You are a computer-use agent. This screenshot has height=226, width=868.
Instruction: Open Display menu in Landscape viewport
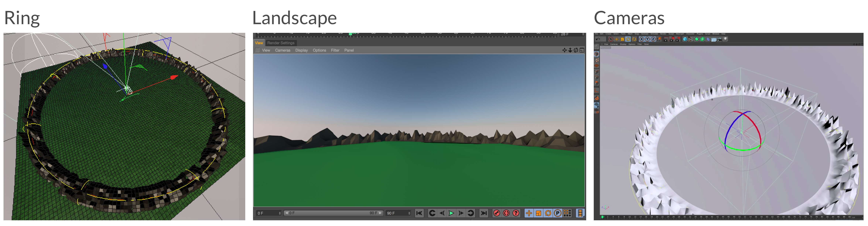tap(301, 50)
